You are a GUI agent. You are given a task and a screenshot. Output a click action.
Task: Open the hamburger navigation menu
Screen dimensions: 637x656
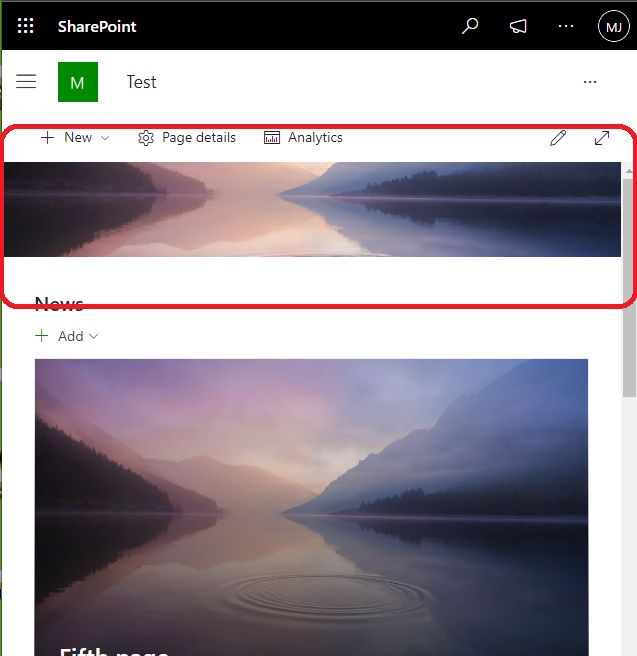click(x=26, y=82)
